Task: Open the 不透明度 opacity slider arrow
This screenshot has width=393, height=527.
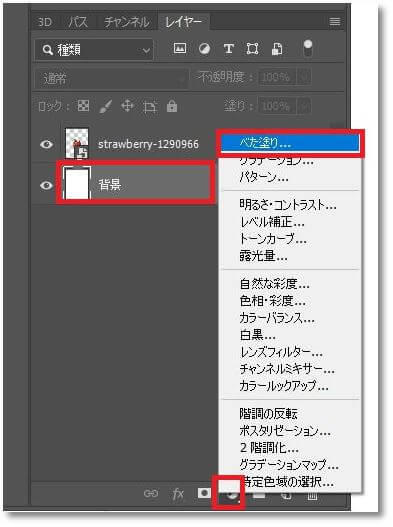Action: click(x=304, y=78)
